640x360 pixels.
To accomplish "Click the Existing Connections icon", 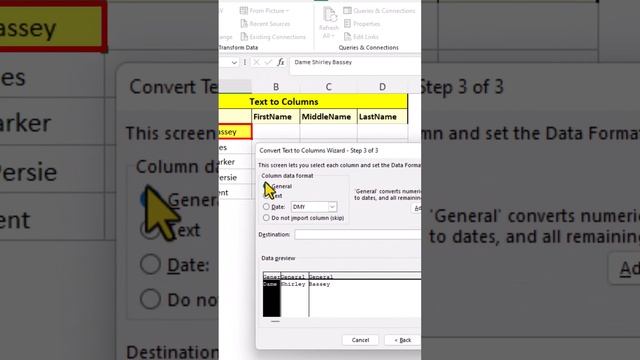I will pyautogui.click(x=244, y=37).
